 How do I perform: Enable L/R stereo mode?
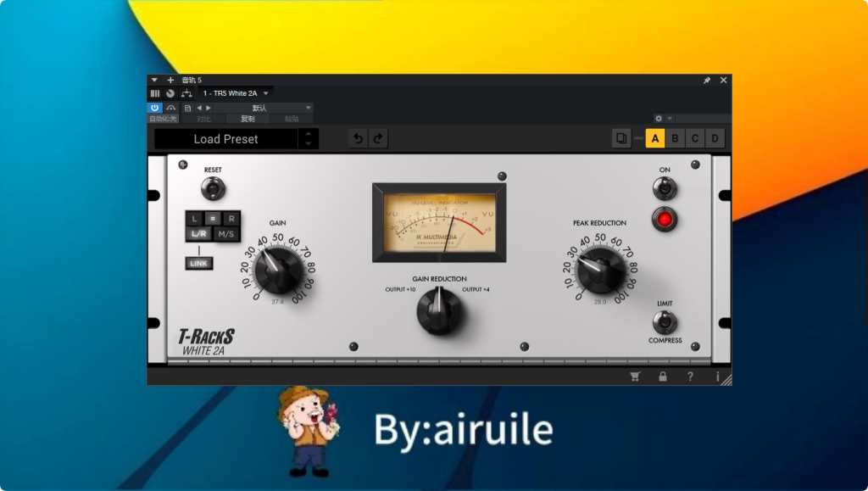point(198,233)
